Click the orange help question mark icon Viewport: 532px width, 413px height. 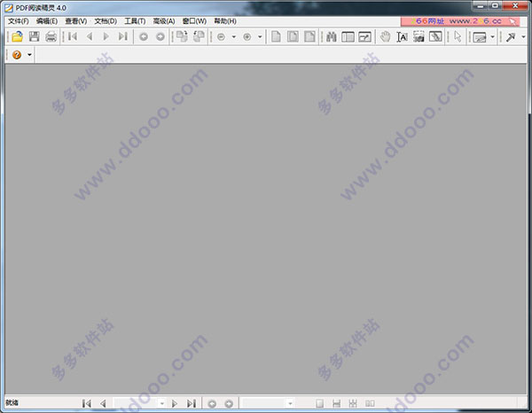coord(17,55)
